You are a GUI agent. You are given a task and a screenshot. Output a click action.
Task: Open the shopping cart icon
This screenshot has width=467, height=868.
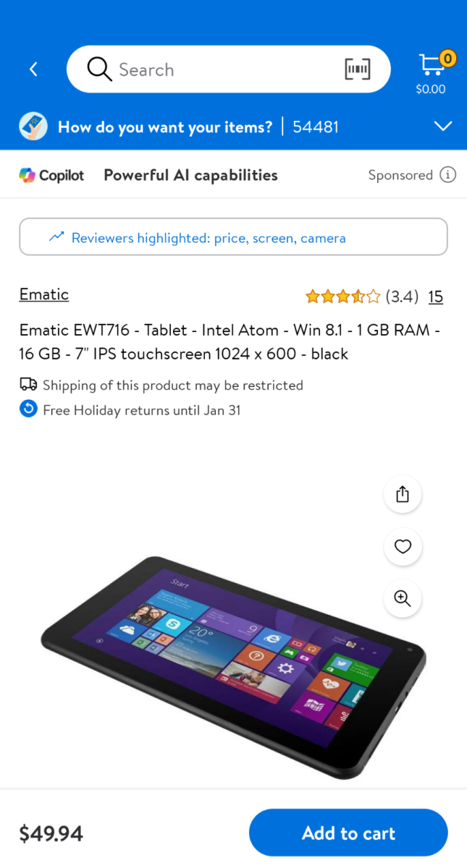tap(432, 66)
